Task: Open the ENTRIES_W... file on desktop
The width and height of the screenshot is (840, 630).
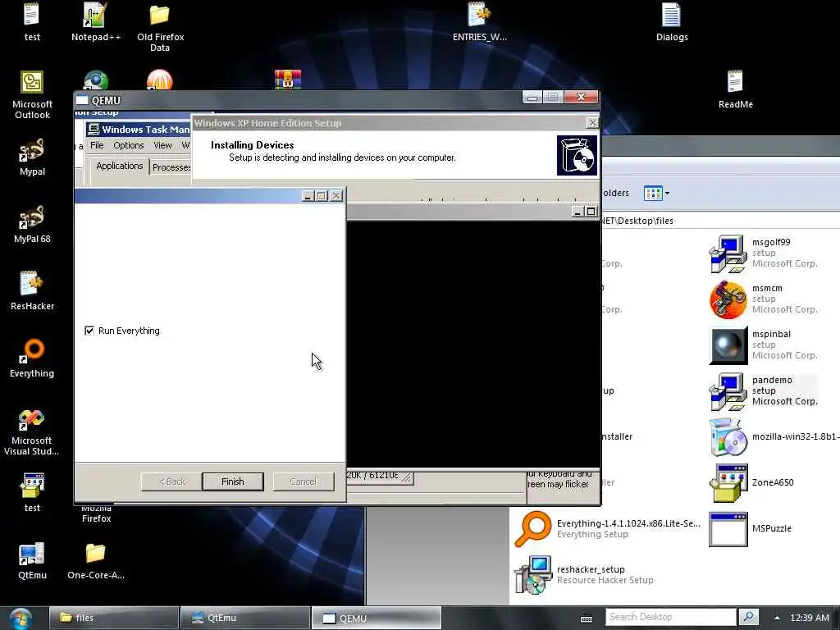Action: tap(479, 21)
